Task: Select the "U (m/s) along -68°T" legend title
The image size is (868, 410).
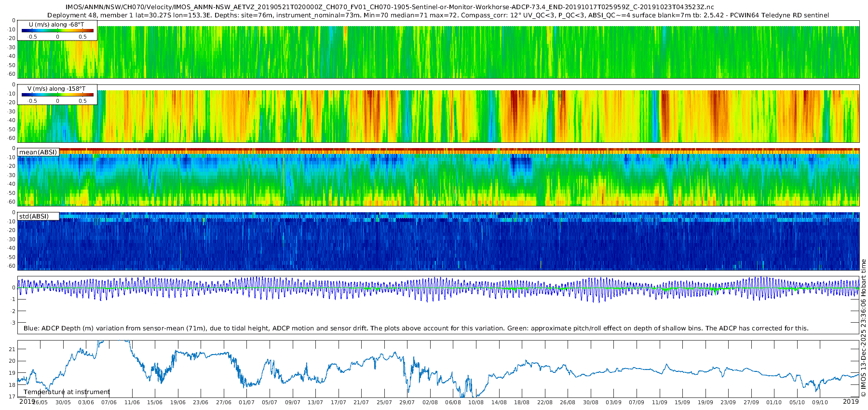Action: point(56,24)
